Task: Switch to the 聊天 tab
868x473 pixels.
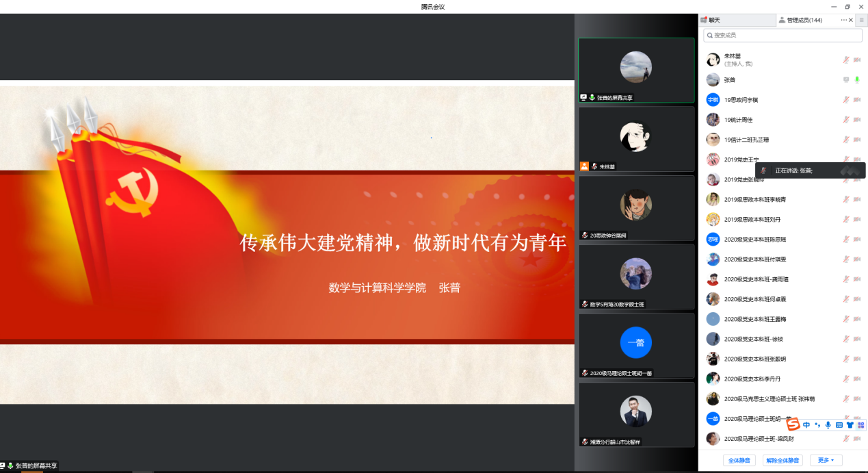Action: pos(714,21)
